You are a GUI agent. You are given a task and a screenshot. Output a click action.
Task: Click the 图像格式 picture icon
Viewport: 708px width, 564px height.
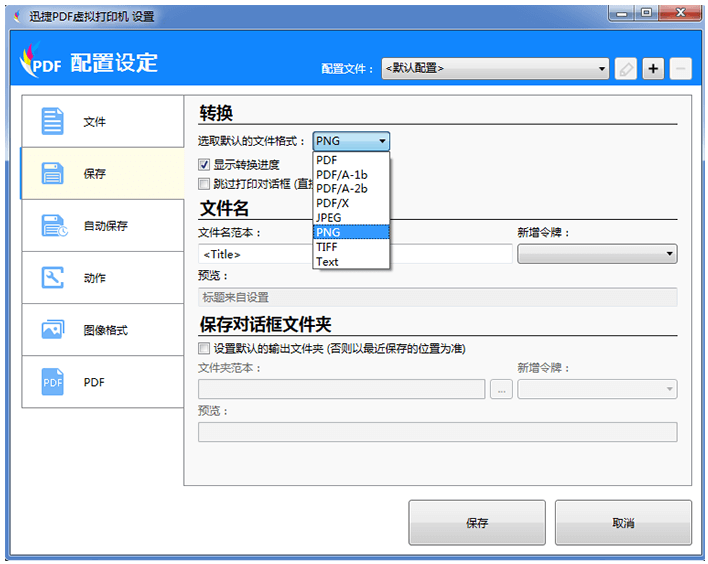coord(53,329)
